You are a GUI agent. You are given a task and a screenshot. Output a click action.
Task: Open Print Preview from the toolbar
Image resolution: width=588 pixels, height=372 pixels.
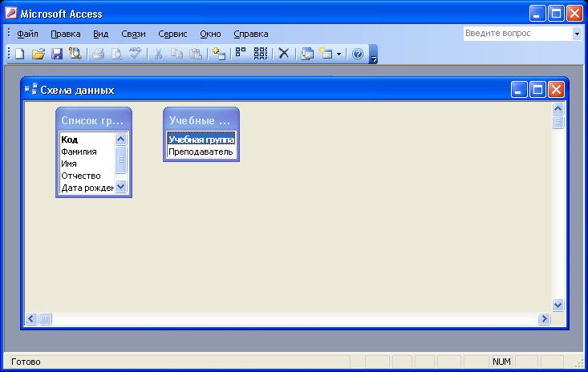[117, 54]
